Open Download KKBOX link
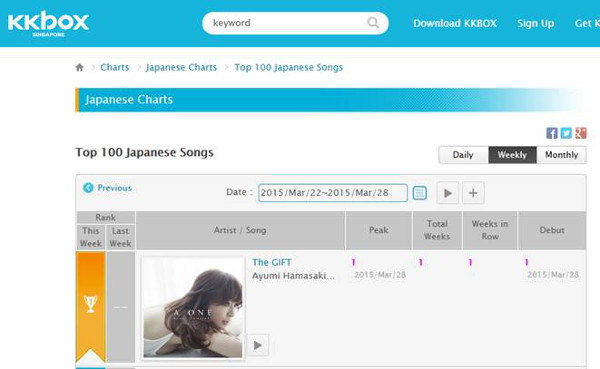600x369 pixels. [x=455, y=23]
